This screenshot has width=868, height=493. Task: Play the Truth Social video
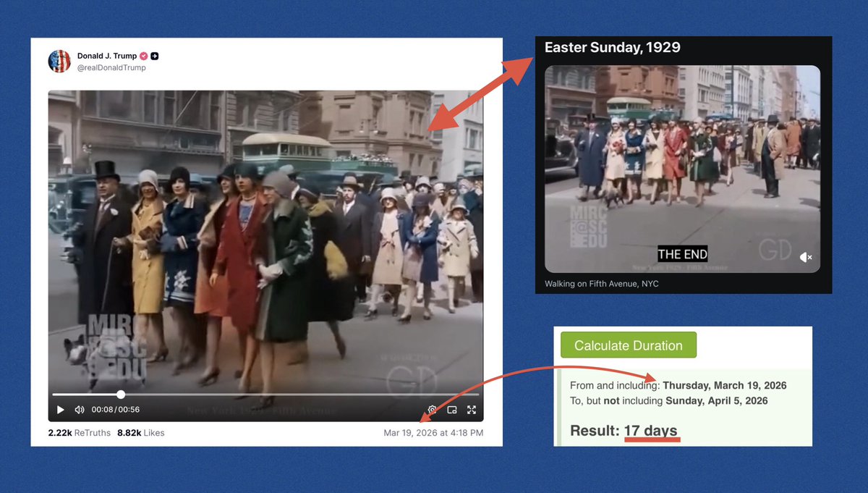(61, 410)
